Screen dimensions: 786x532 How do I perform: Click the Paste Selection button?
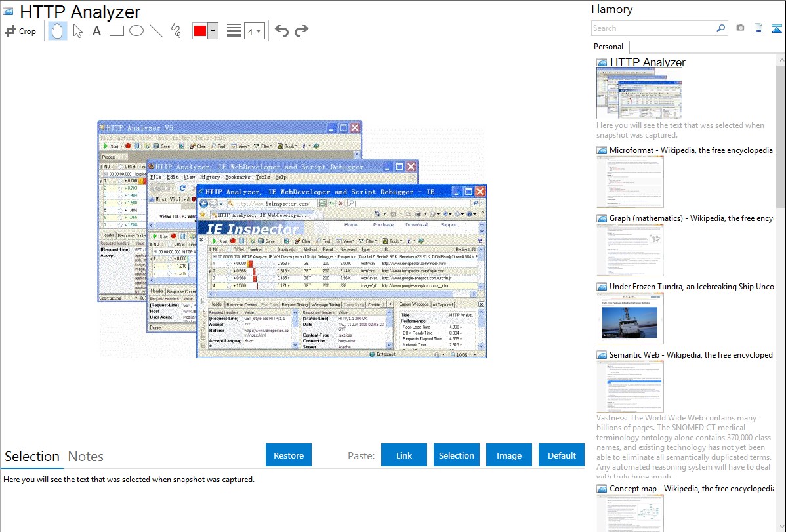pyautogui.click(x=456, y=455)
